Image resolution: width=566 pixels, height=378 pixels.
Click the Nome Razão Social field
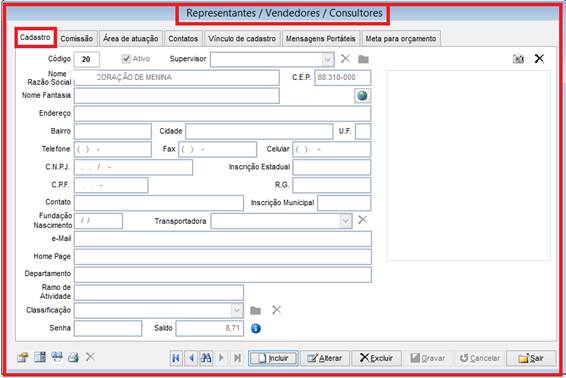tap(177, 78)
